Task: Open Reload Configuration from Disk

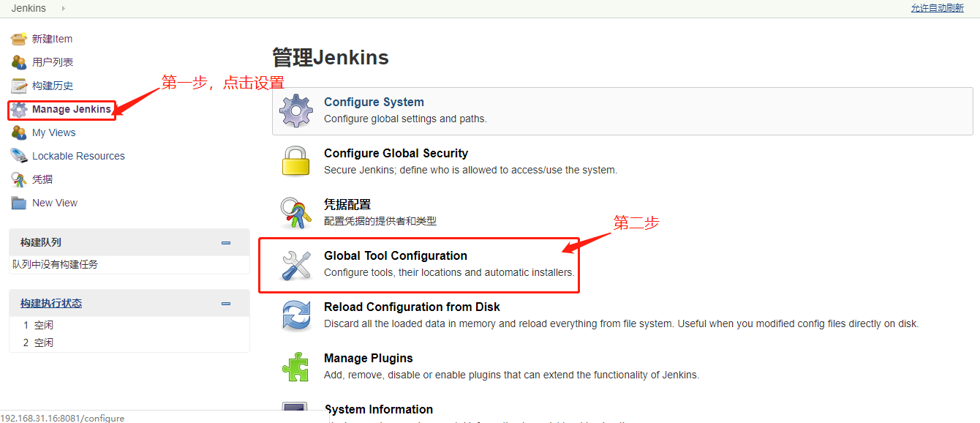Action: (x=412, y=307)
